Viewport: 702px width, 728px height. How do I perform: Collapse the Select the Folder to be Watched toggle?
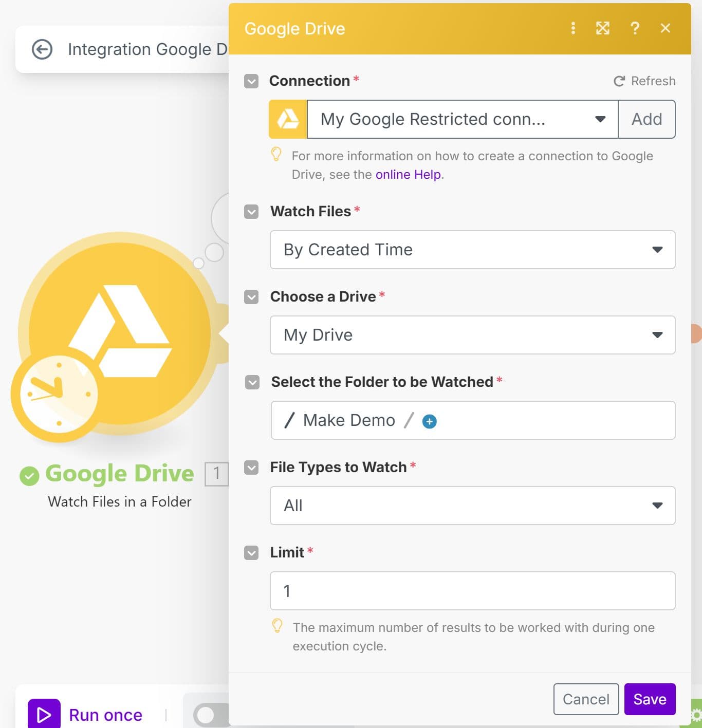pos(252,382)
